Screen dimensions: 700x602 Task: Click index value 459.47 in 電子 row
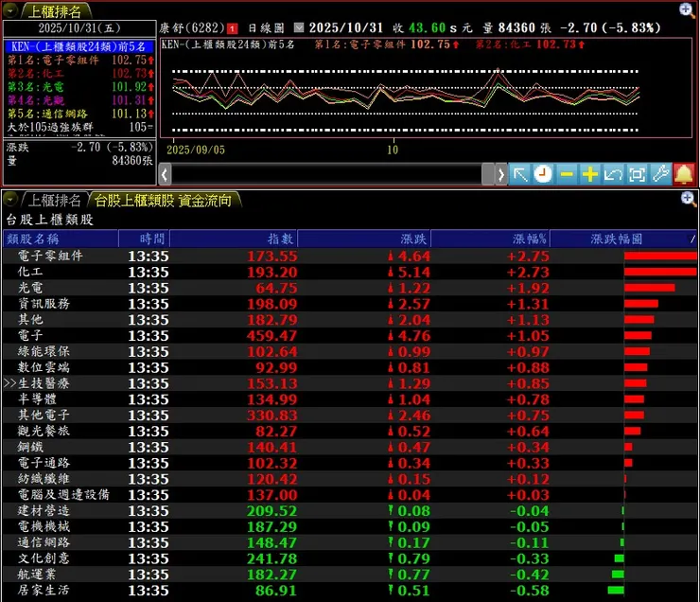[x=271, y=336]
